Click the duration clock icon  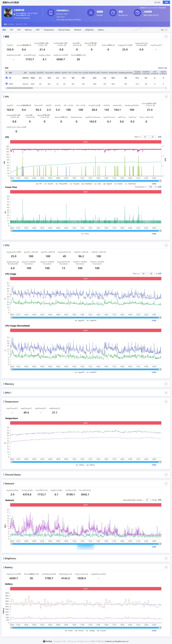click(x=113, y=13)
